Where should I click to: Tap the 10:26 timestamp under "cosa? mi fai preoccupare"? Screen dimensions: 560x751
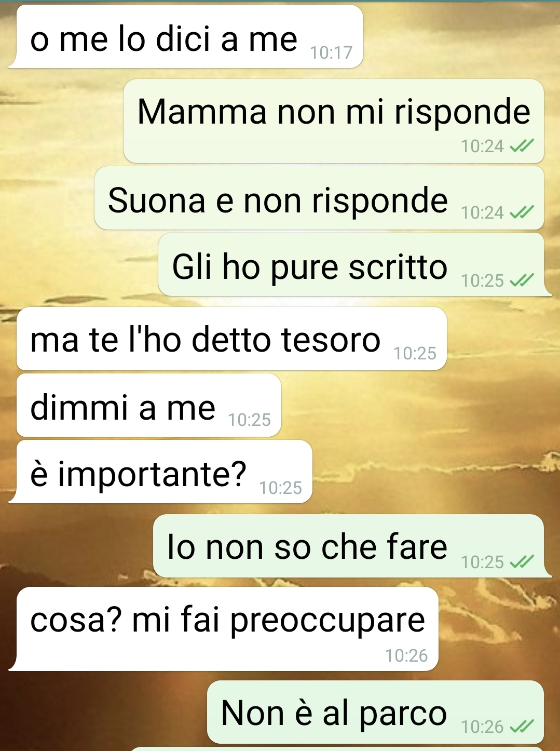point(406,655)
